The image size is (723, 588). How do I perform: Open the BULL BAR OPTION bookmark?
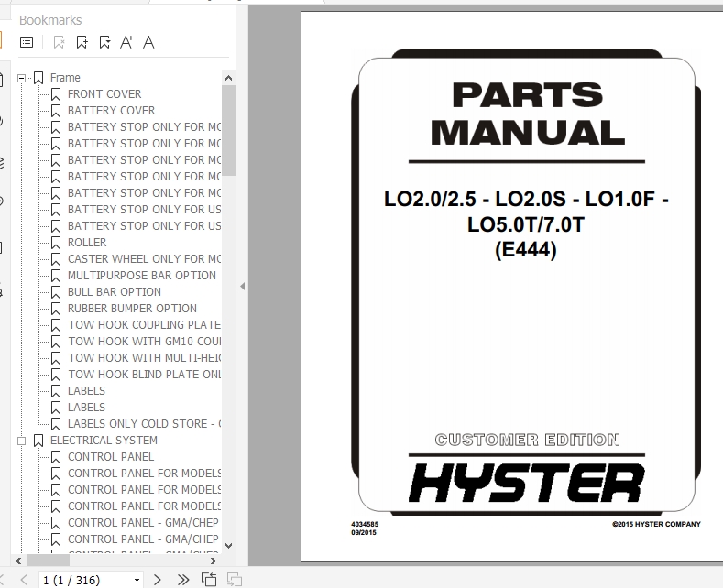(115, 292)
